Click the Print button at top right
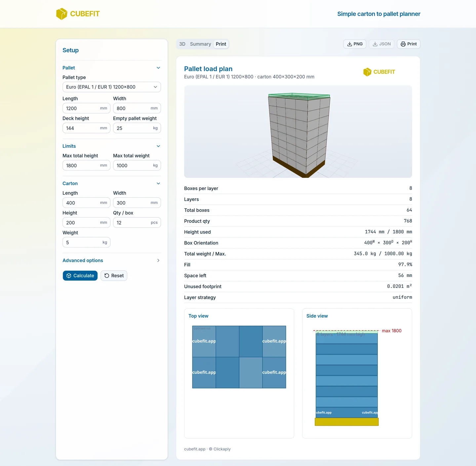The height and width of the screenshot is (466, 476). (x=409, y=44)
